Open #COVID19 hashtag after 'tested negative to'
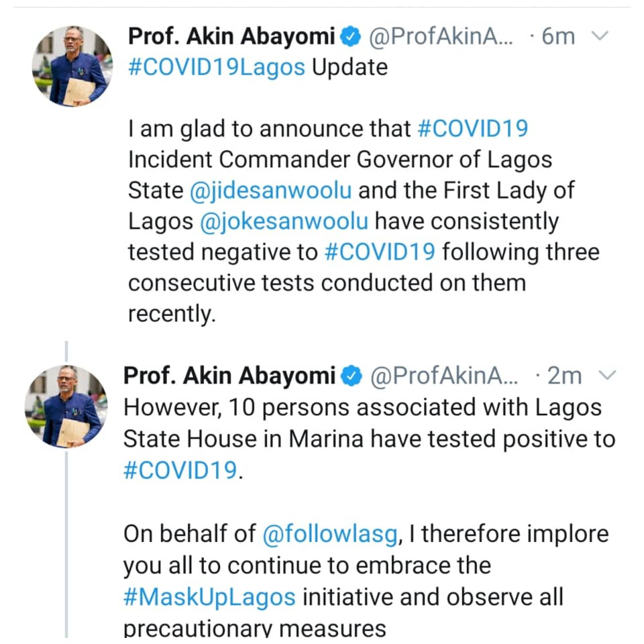The height and width of the screenshot is (644, 644). (380, 252)
